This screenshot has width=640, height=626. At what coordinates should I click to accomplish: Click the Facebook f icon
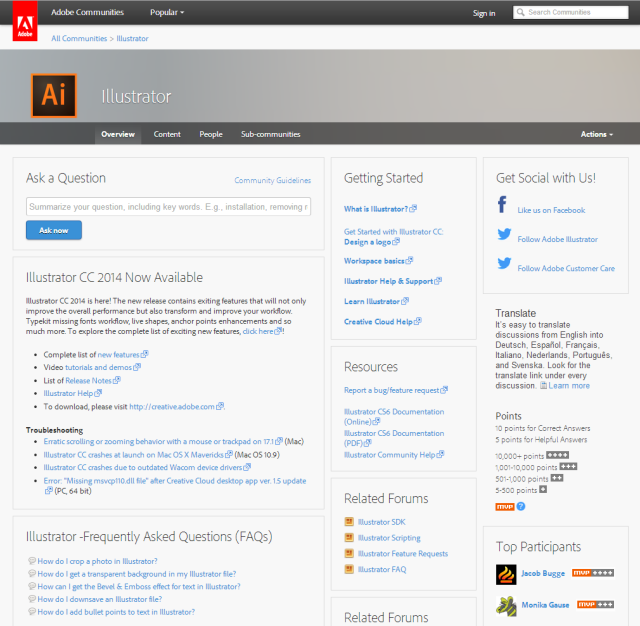(502, 204)
